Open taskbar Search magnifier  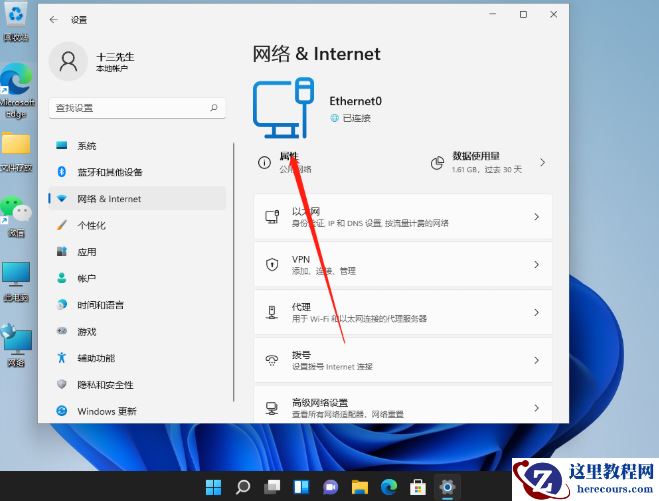[243, 487]
